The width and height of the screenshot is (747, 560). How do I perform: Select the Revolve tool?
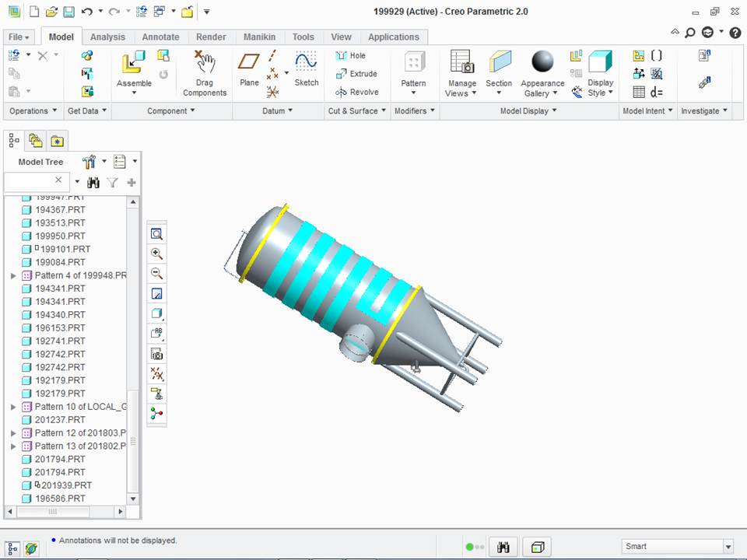point(357,92)
